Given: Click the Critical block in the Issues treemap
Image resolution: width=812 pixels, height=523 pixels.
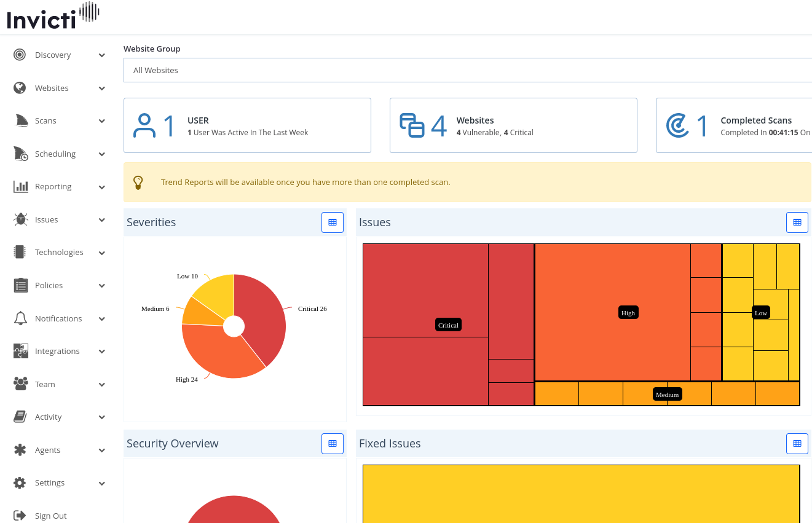Looking at the screenshot, I should [448, 324].
